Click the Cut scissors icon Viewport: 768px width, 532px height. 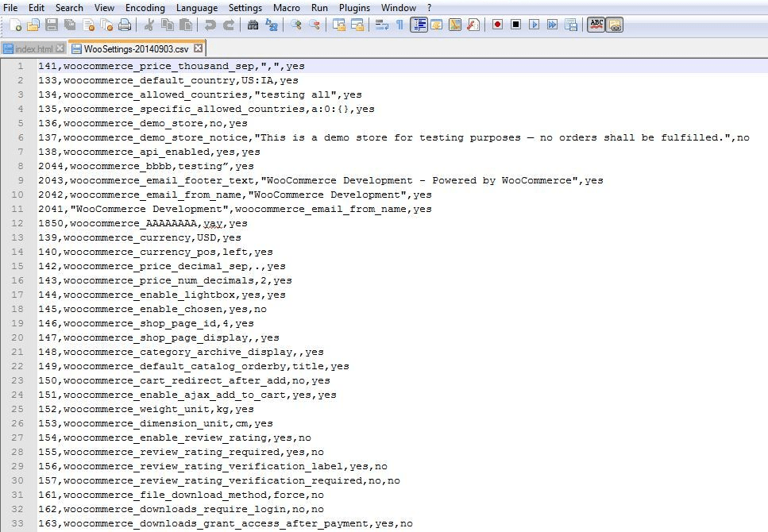click(x=149, y=25)
